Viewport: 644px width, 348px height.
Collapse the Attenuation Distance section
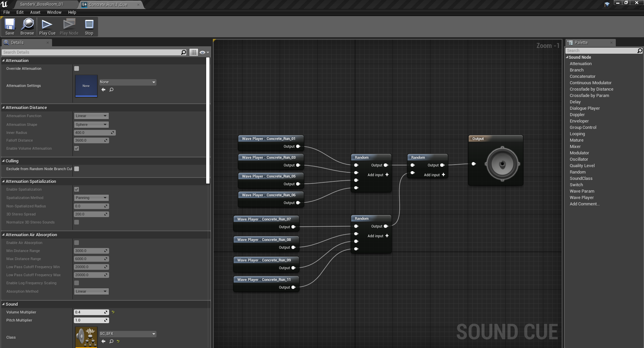(3, 108)
